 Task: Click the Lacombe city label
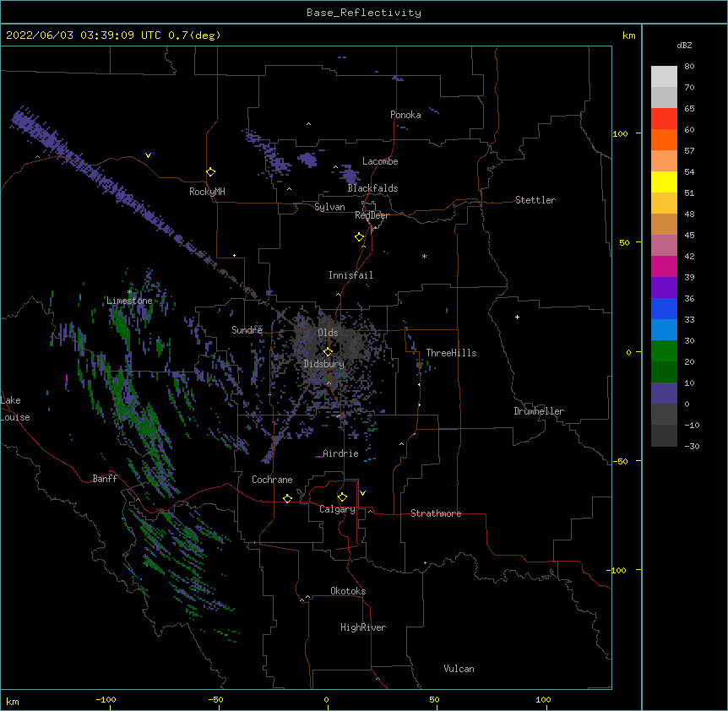[x=380, y=161]
